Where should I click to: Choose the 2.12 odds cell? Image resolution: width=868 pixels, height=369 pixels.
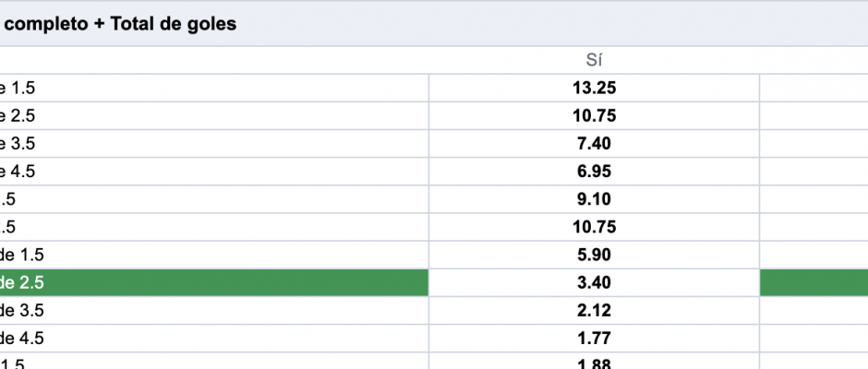[594, 310]
